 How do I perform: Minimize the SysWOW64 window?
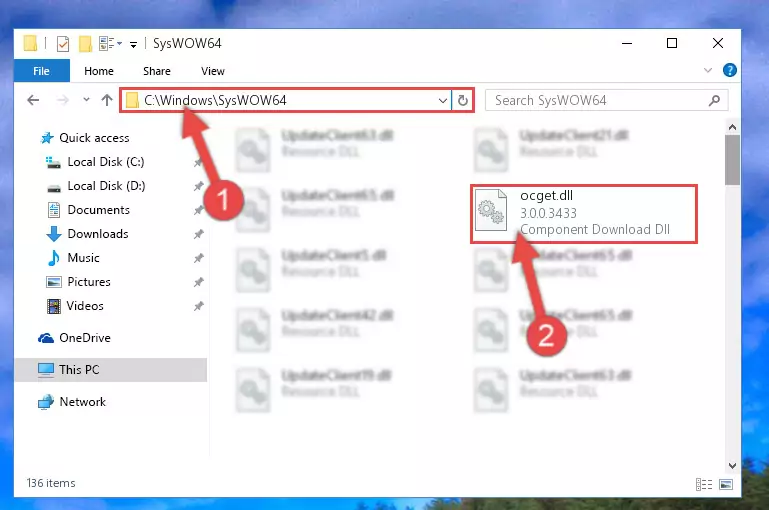click(x=626, y=43)
